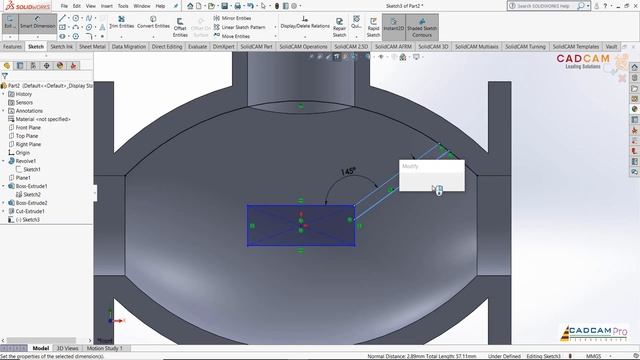Open the File menu
This screenshot has width=640, height=360.
pos(64,6)
